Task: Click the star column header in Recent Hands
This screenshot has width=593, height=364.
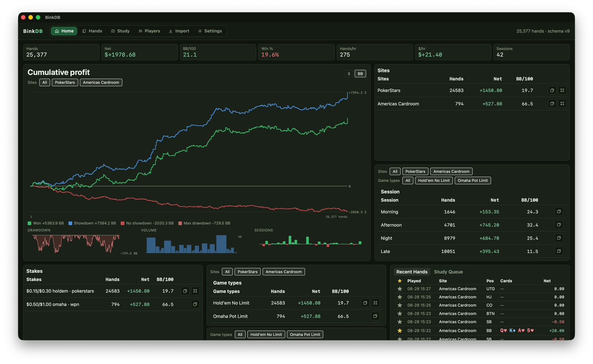Action: pos(400,281)
